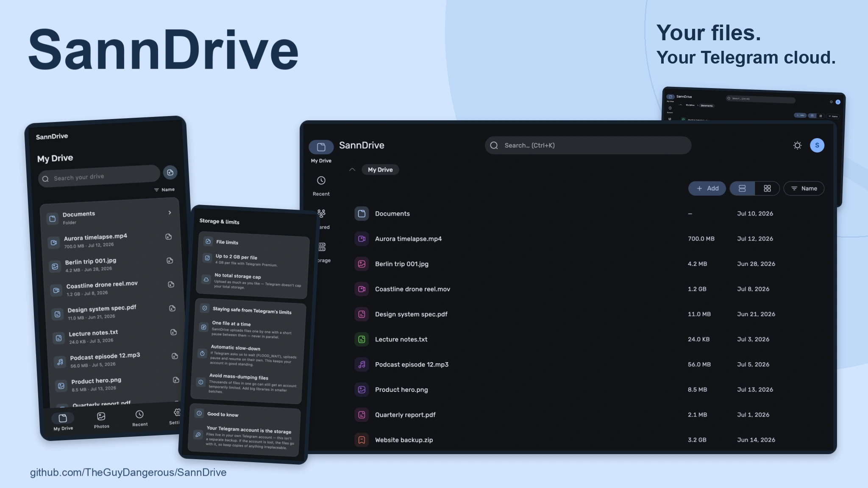868x488 pixels.
Task: Tap mobile upload button beside search
Action: pyautogui.click(x=170, y=172)
